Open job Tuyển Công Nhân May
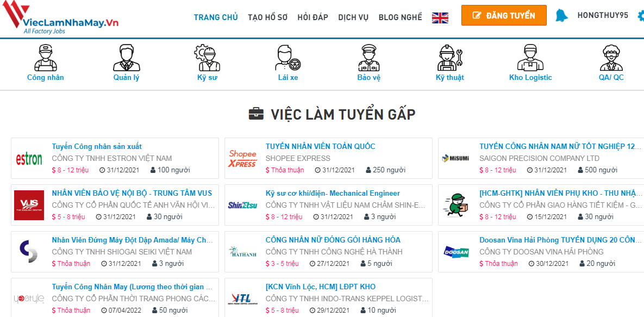 pos(133,287)
